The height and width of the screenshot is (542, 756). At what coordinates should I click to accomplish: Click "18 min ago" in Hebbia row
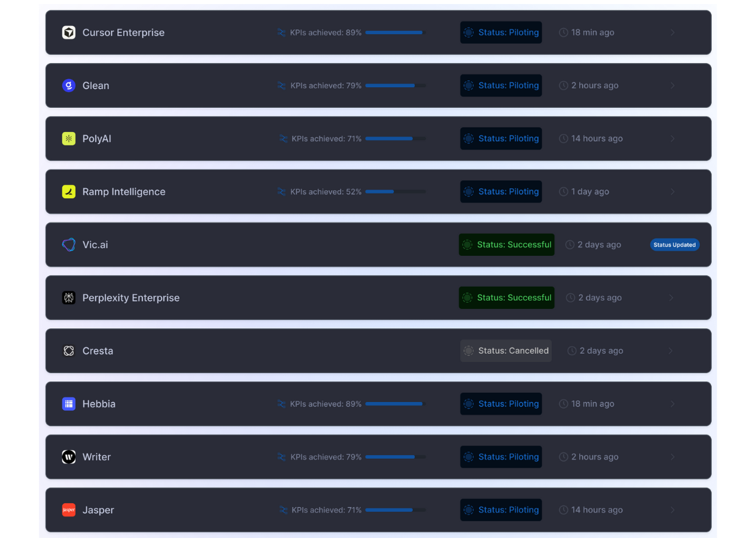click(592, 403)
